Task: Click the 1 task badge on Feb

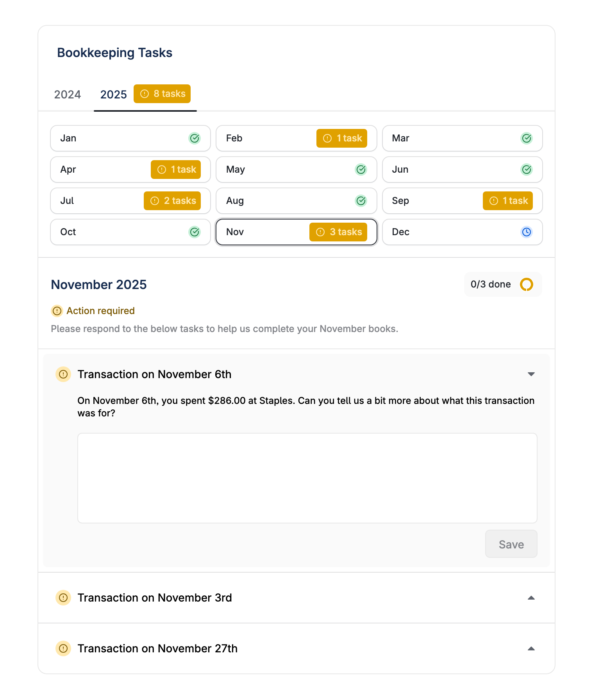Action: [342, 138]
